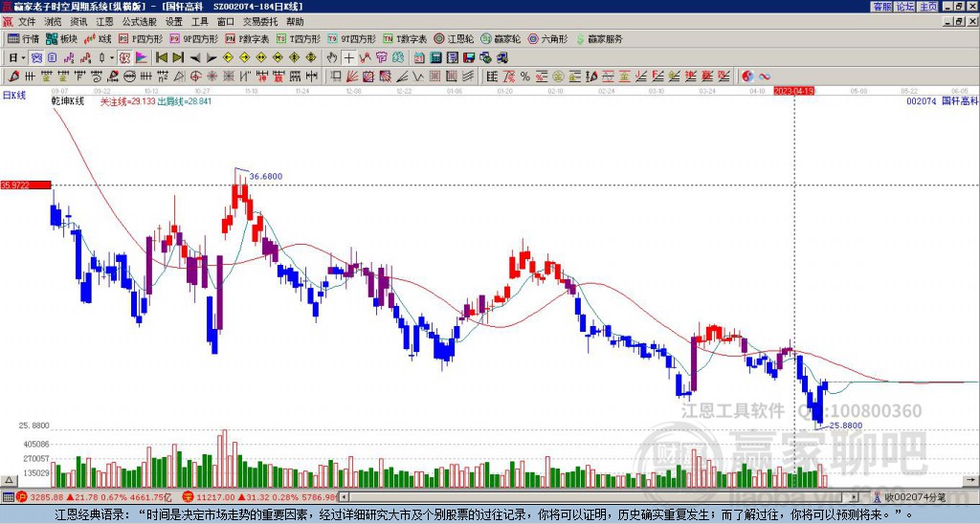The image size is (980, 524).
Task: Open the calendar icon
Action: [419, 58]
